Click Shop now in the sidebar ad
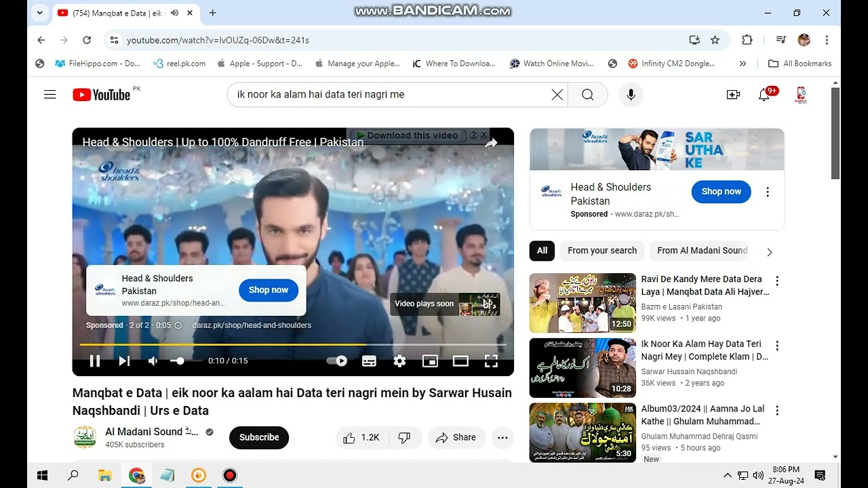This screenshot has height=488, width=868. [721, 192]
